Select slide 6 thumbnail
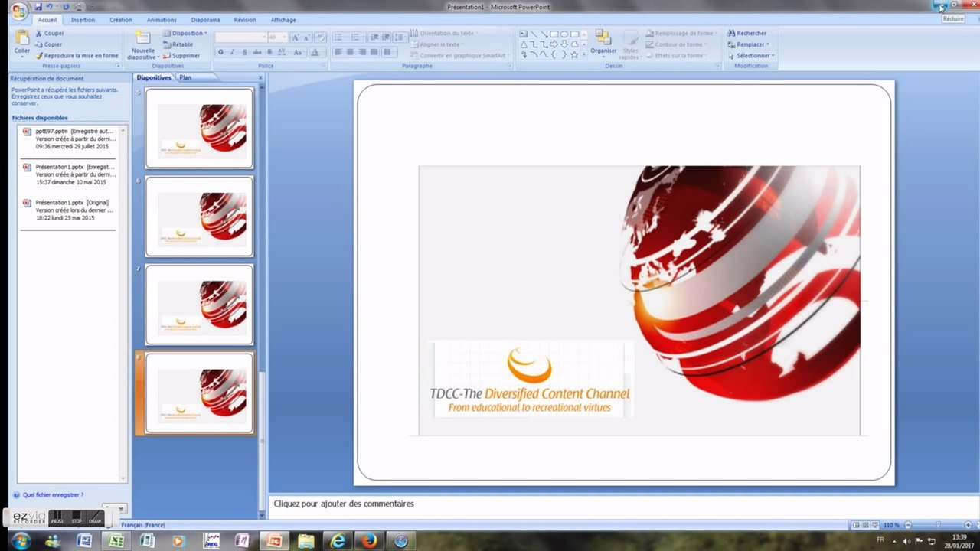This screenshot has height=551, width=980. (x=199, y=216)
